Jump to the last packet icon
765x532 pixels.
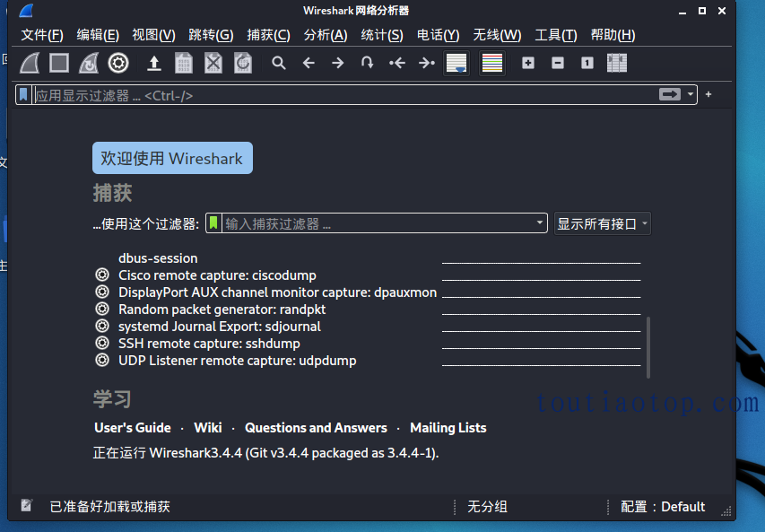(x=426, y=63)
